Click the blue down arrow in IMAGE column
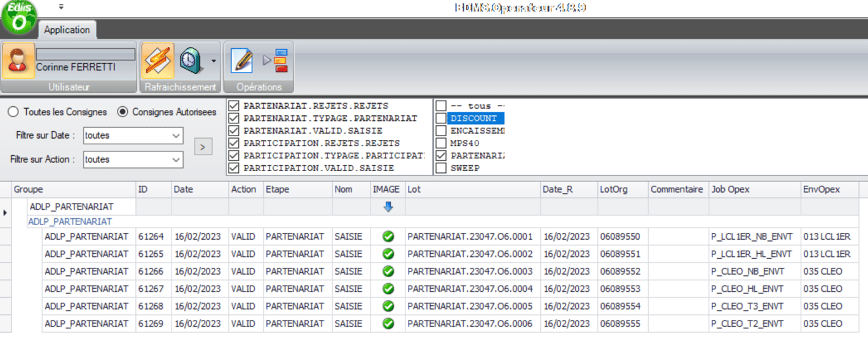The image size is (868, 339). pyautogui.click(x=388, y=207)
